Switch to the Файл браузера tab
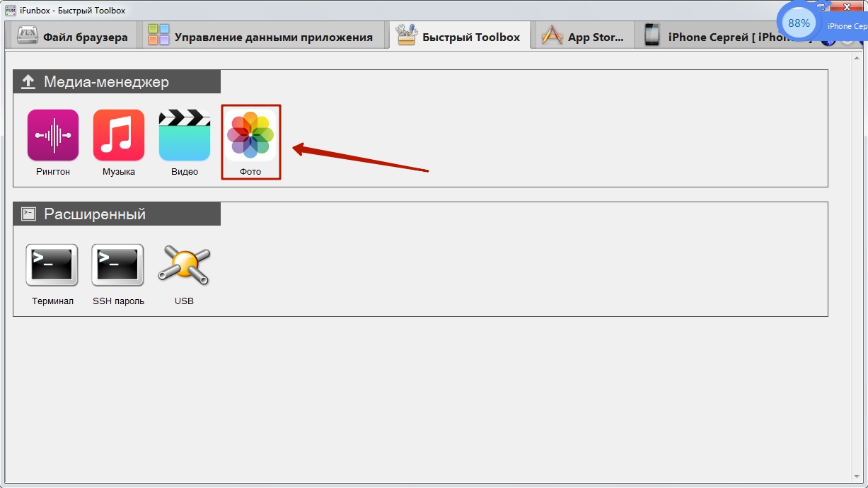This screenshot has height=488, width=868. click(x=71, y=35)
